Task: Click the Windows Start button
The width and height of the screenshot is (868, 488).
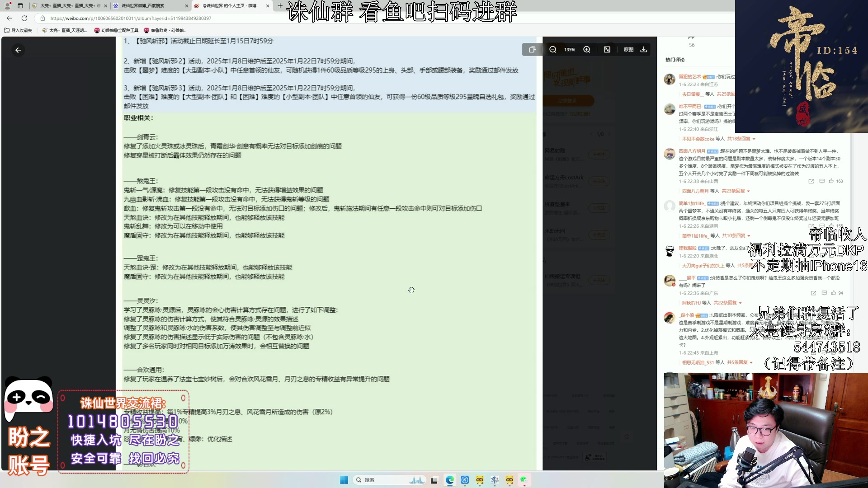Action: [x=344, y=480]
